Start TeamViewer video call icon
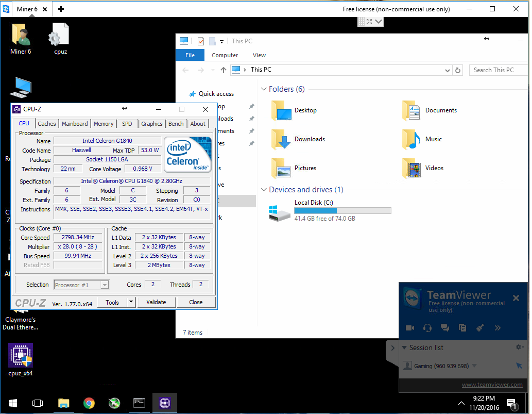This screenshot has height=414, width=532. click(x=410, y=328)
